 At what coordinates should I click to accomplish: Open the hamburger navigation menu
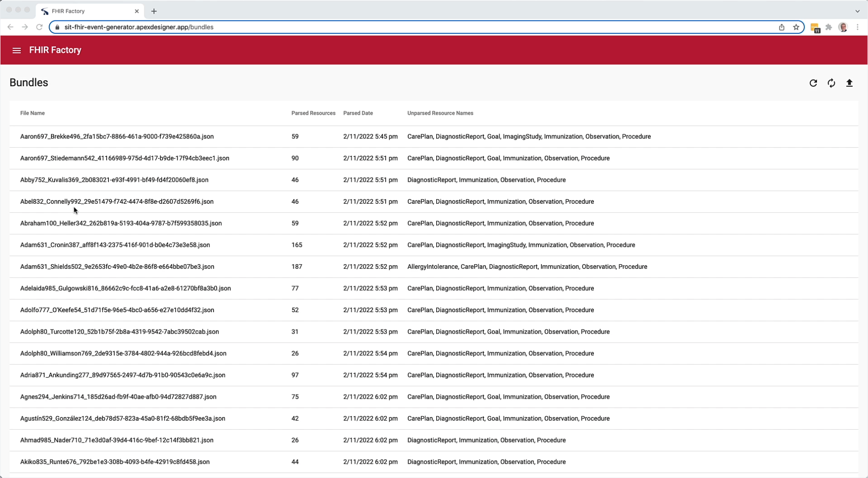tap(17, 51)
